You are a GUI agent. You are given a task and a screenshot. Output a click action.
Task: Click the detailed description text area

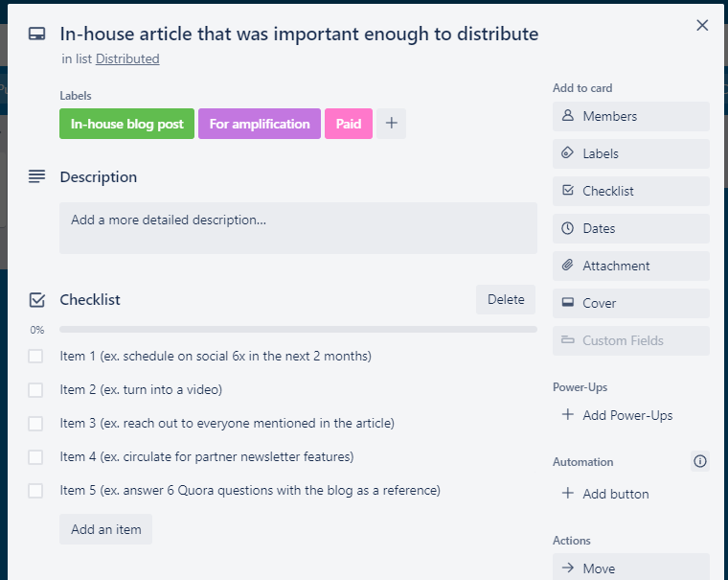[298, 228]
